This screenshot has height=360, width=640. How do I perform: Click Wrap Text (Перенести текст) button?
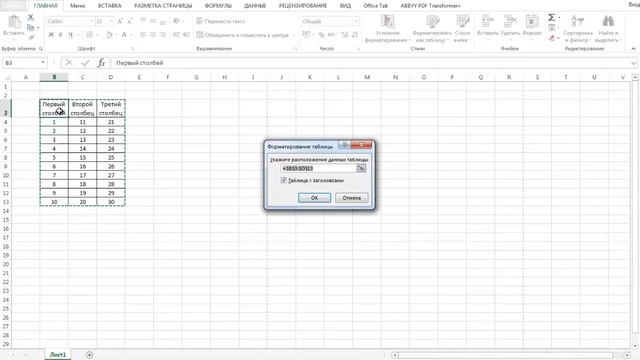point(221,21)
